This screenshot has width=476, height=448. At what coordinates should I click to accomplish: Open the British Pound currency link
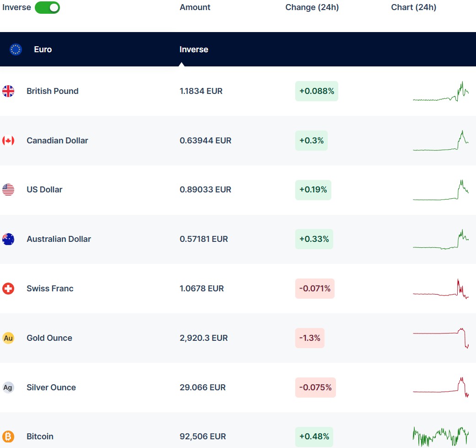coord(52,91)
